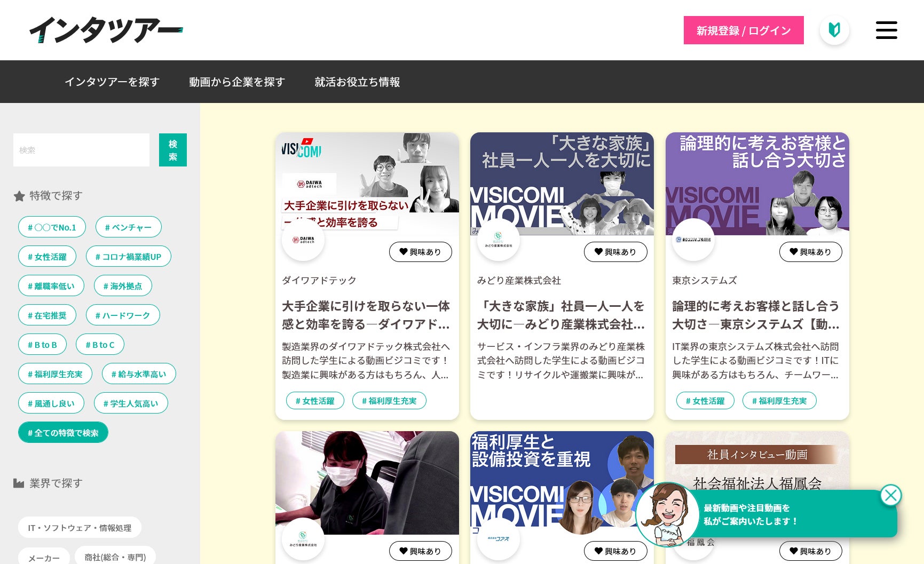Screen dimensions: 924x564
Task: Select the # 給与水準高い tag
Action: pyautogui.click(x=139, y=374)
